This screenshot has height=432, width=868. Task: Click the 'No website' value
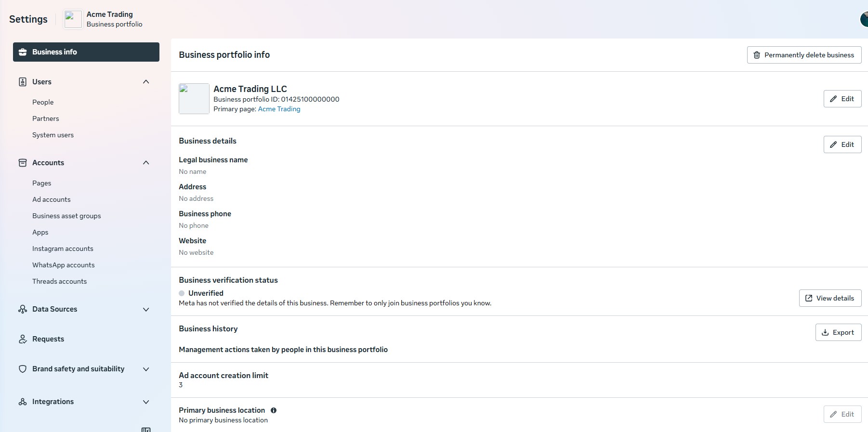click(196, 252)
